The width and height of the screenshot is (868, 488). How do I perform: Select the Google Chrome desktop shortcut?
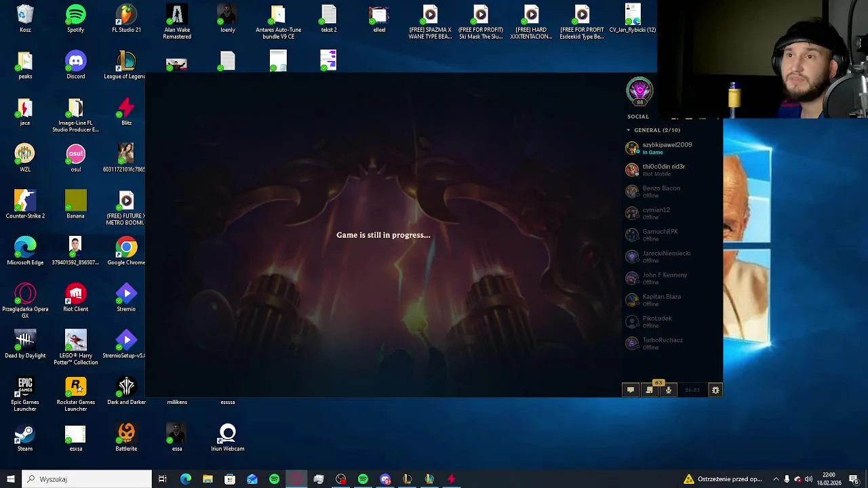pyautogui.click(x=126, y=251)
